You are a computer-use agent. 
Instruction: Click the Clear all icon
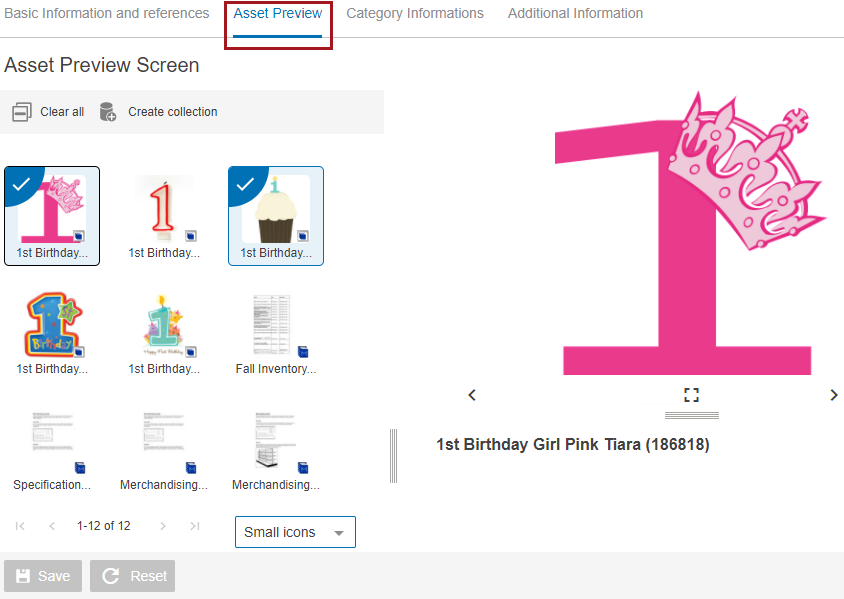click(22, 112)
